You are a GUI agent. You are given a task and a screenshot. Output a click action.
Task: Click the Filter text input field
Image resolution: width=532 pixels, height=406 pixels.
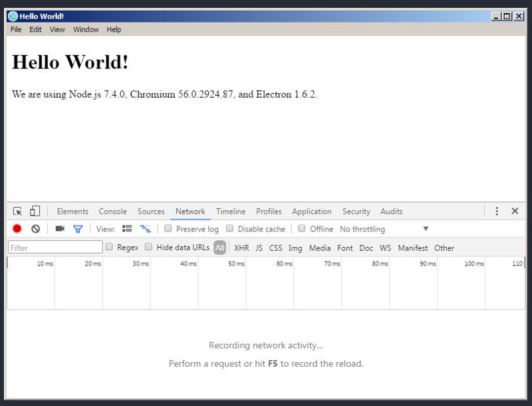pos(55,248)
